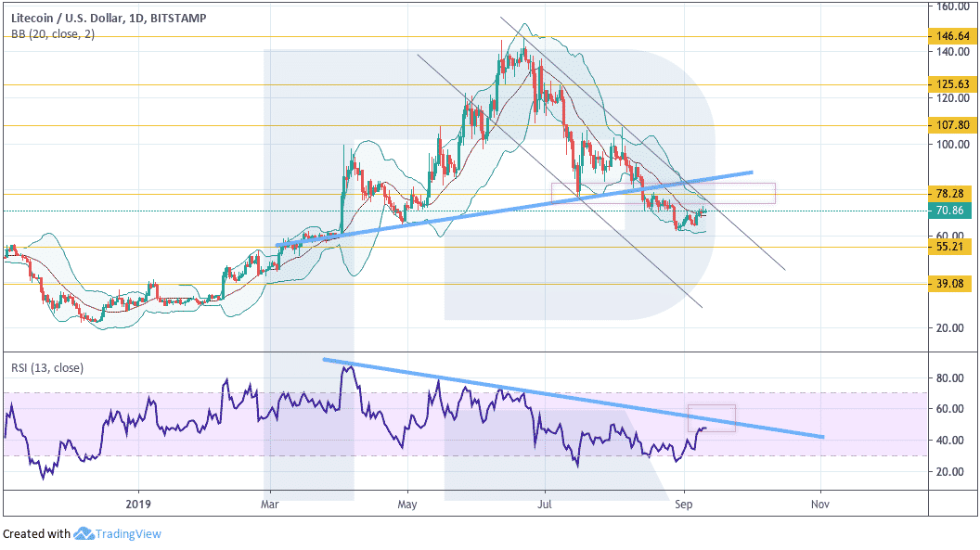Click the 55.21 price level label
Screen dimensions: 980x550
[950, 247]
